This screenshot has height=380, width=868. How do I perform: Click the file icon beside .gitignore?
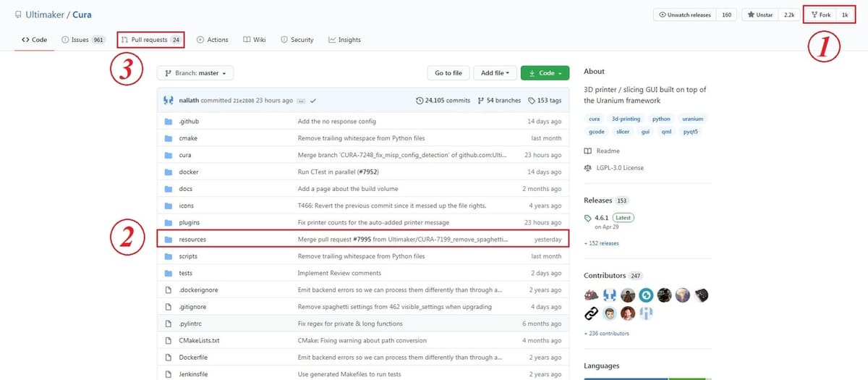[168, 307]
